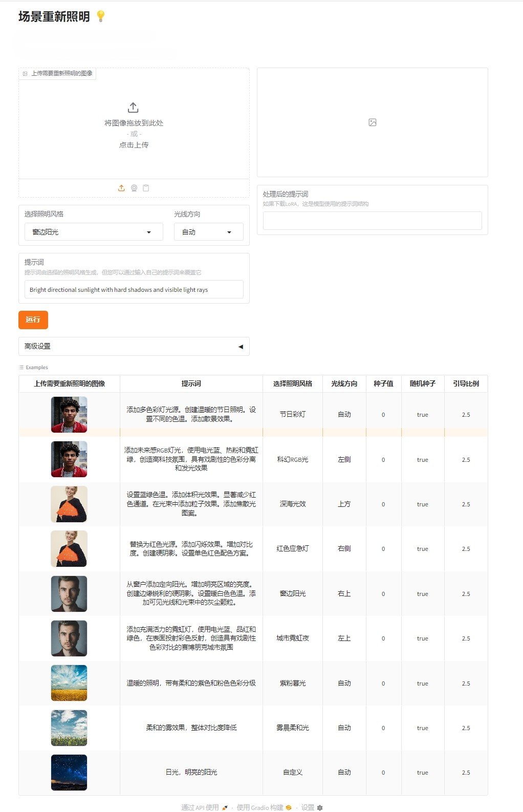
Task: Choose the 紫粉暮光 field landscape thumbnail
Action: click(69, 683)
